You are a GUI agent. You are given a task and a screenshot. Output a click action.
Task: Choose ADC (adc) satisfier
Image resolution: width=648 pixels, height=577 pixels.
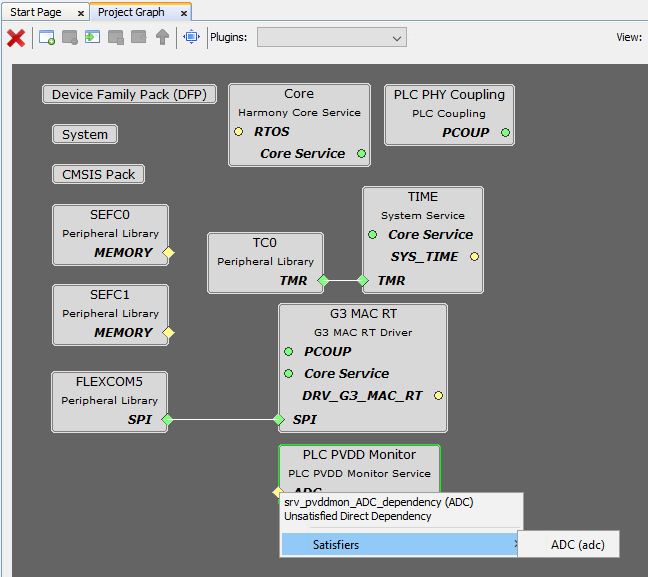point(569,544)
